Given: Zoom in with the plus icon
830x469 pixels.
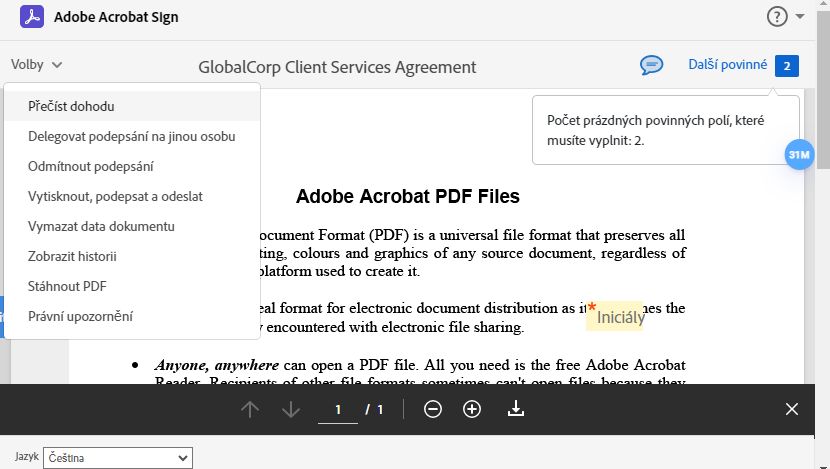Looking at the screenshot, I should coord(472,409).
